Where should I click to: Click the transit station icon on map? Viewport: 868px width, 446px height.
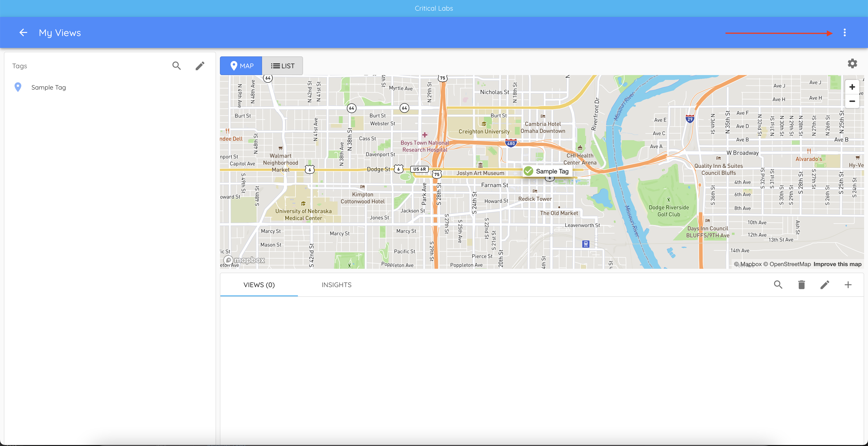tap(586, 244)
